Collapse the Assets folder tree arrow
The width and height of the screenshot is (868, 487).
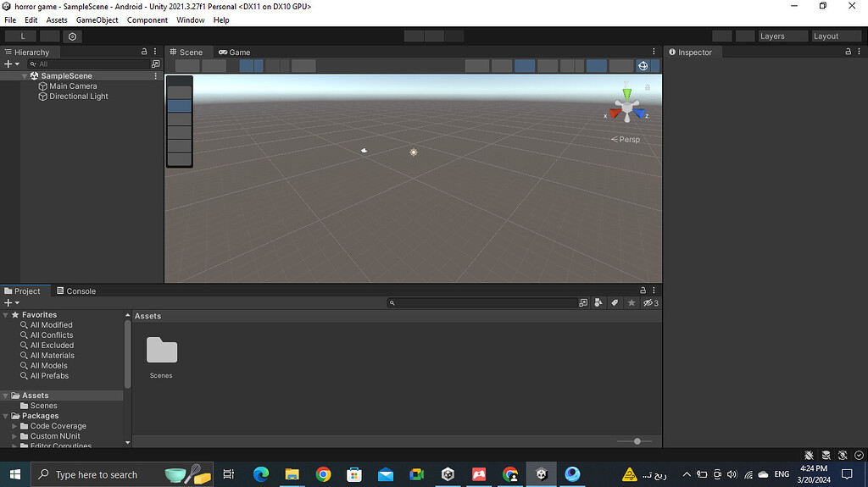coord(6,396)
